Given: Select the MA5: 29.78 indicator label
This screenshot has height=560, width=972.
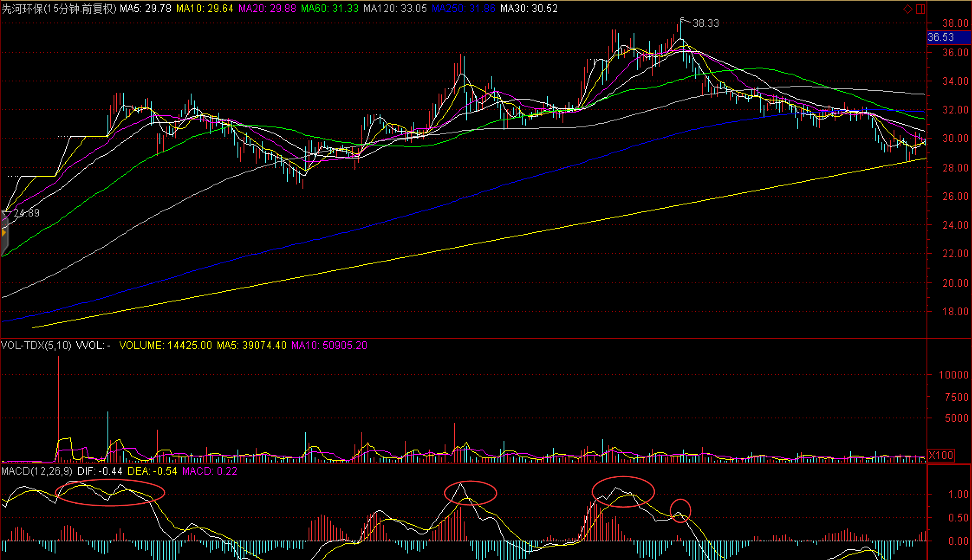Looking at the screenshot, I should pos(145,9).
